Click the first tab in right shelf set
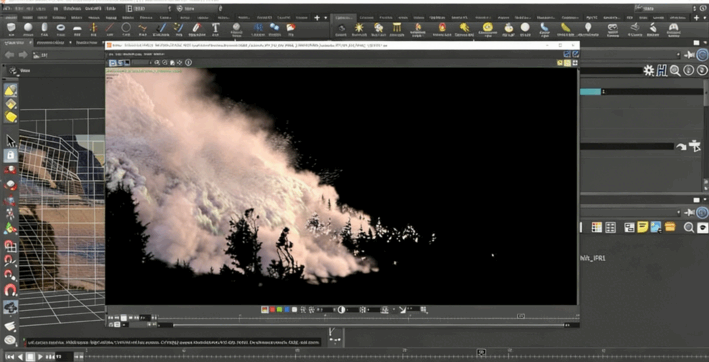The width and height of the screenshot is (709, 362). [x=346, y=18]
